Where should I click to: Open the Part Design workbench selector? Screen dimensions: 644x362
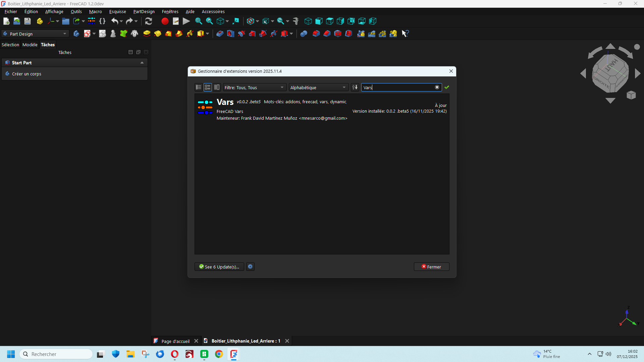point(35,34)
